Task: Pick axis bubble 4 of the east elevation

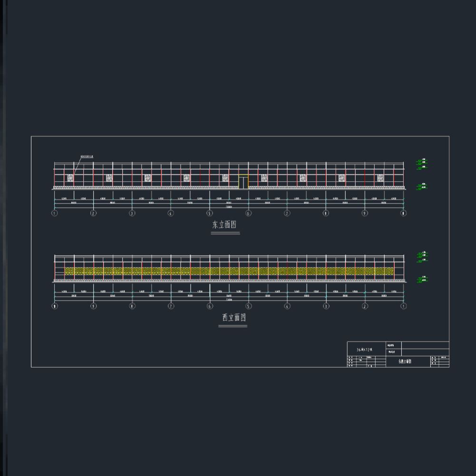Action: click(171, 213)
